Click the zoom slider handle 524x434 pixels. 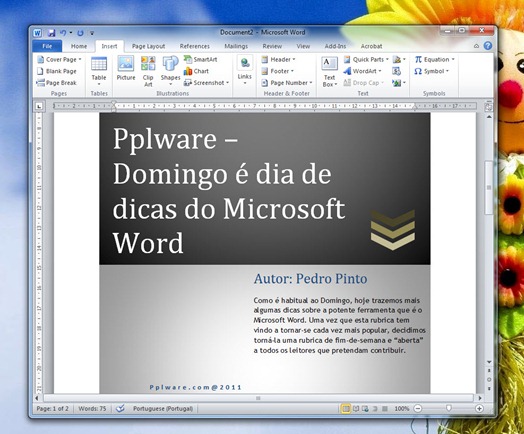click(x=448, y=408)
